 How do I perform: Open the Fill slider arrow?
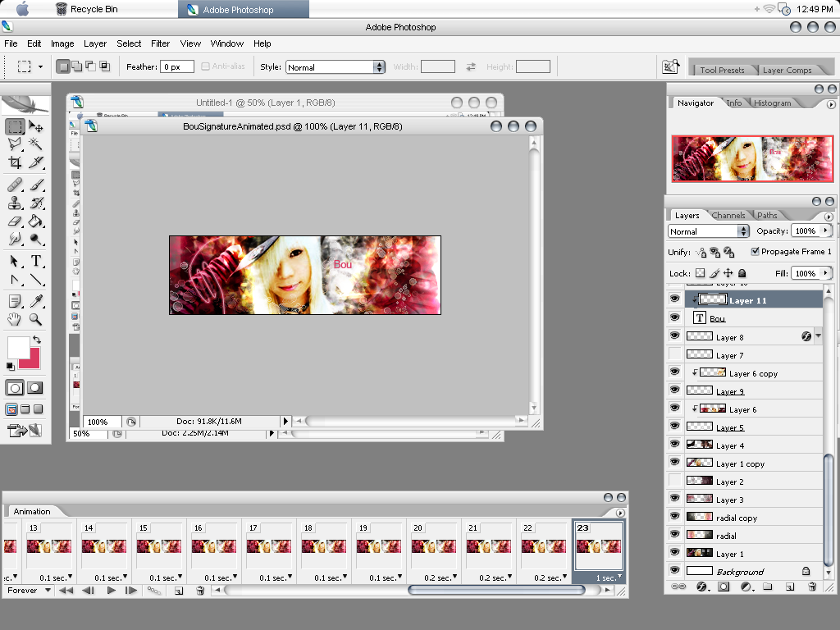click(825, 273)
